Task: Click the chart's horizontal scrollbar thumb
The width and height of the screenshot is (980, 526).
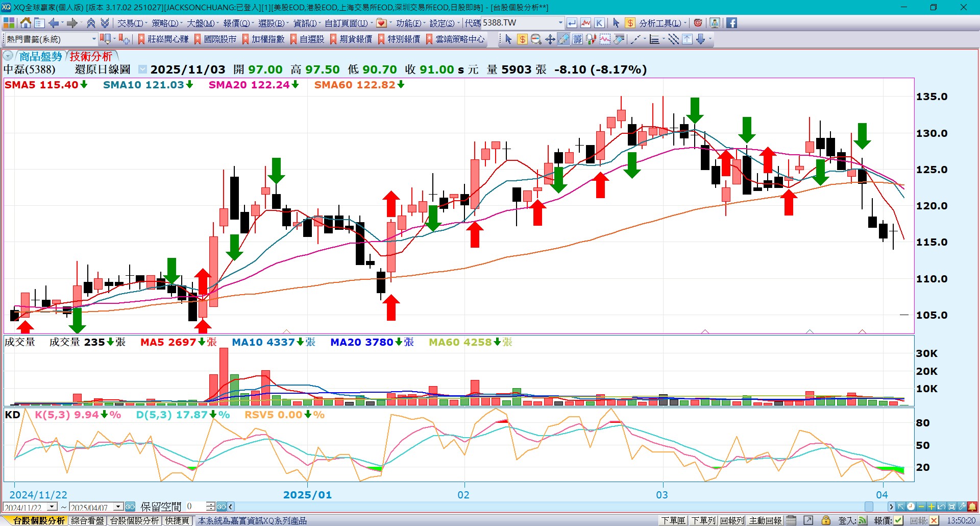Action: pos(869,507)
